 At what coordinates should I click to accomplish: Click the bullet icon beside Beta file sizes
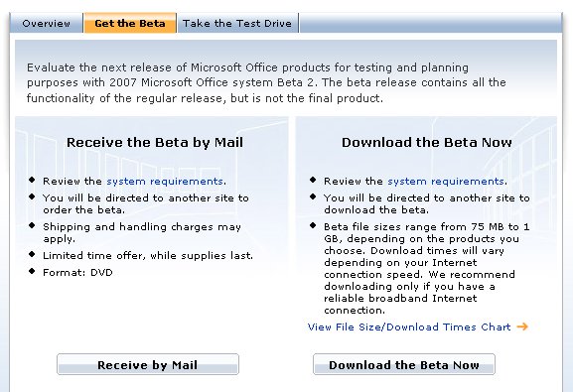pyautogui.click(x=313, y=225)
